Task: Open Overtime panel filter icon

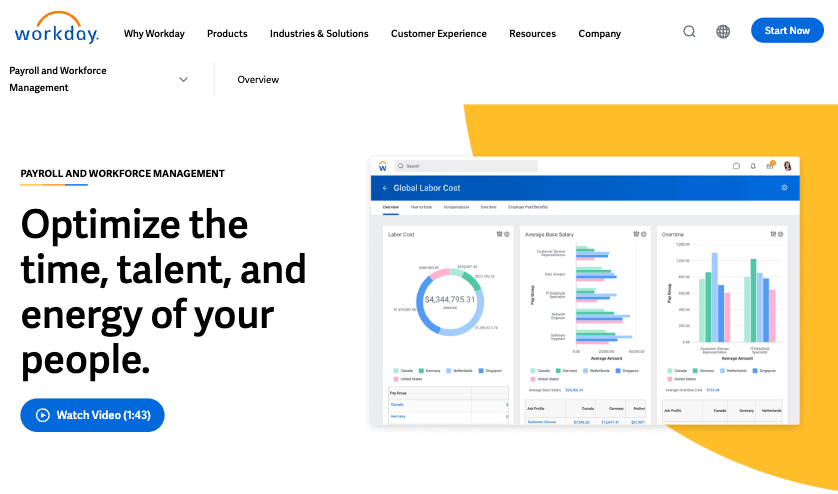Action: [773, 234]
